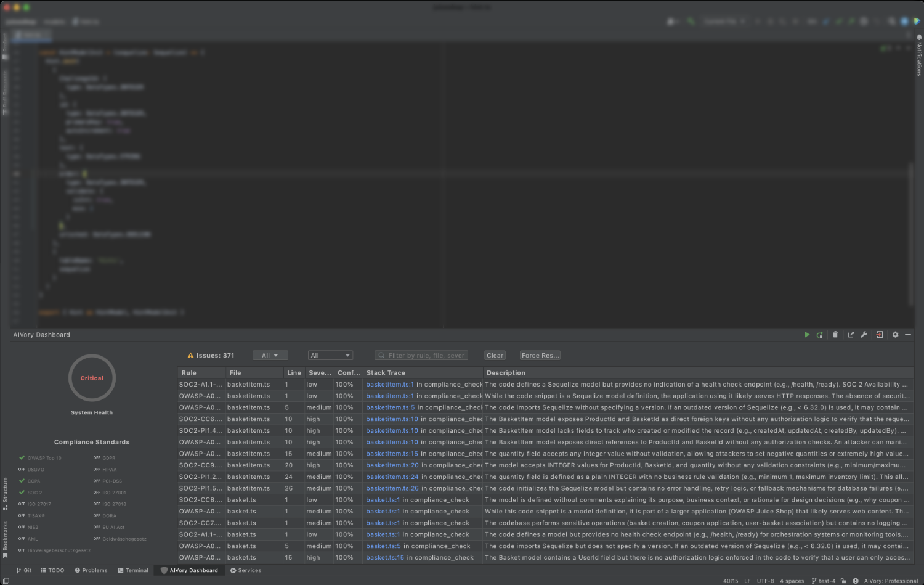Viewport: 924px width, 585px height.
Task: Click the lock icon in the status bar
Action: tap(843, 581)
